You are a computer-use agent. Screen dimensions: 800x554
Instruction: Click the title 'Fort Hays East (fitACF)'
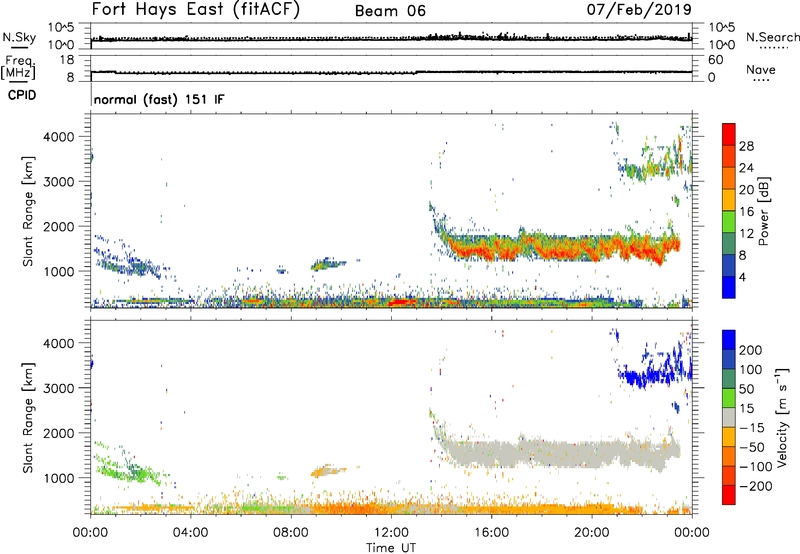195,9
